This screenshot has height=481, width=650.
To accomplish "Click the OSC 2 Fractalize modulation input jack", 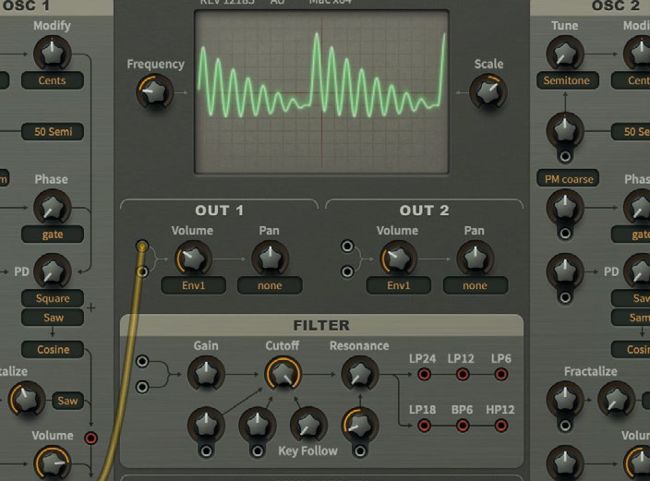I will (x=565, y=425).
